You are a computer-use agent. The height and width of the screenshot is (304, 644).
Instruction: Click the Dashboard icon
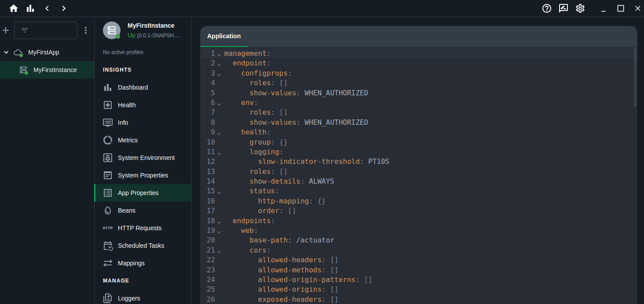(x=108, y=87)
